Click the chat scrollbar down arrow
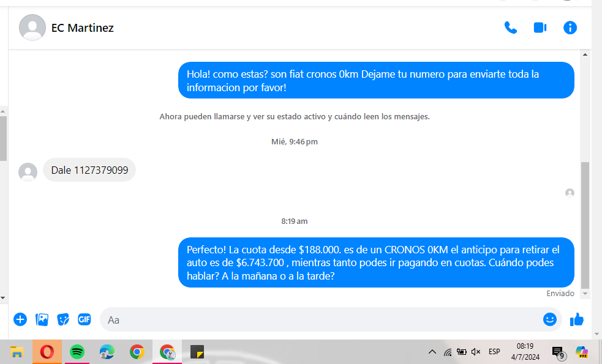 coord(585,294)
